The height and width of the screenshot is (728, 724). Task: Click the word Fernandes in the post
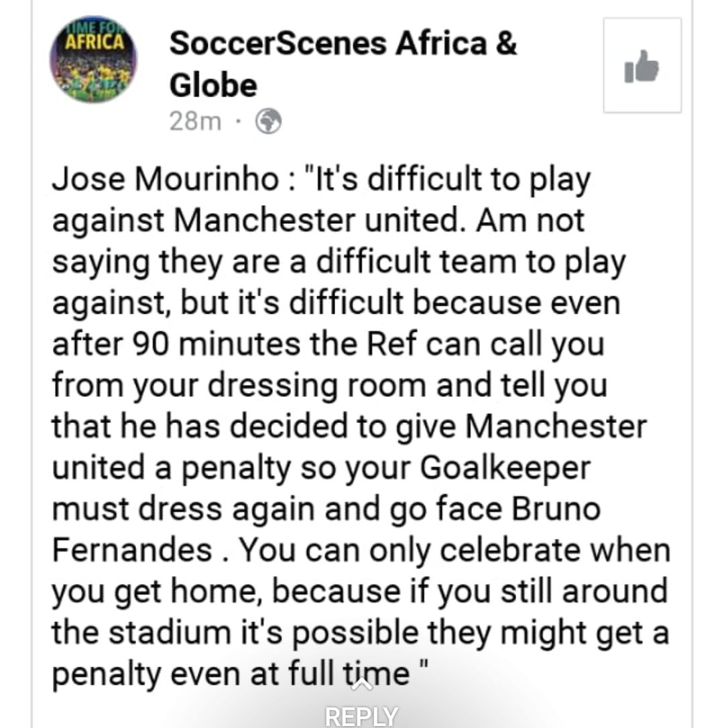[132, 550]
